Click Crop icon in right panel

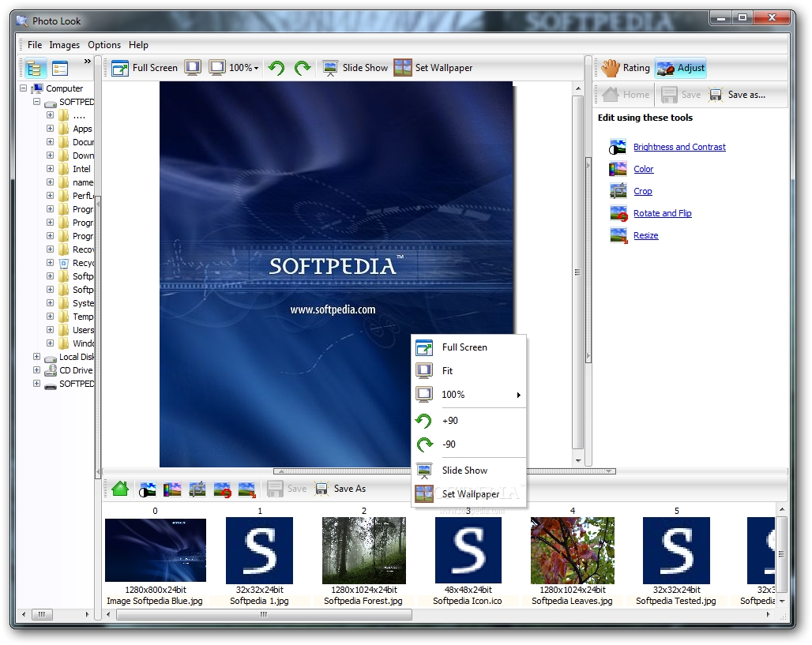tap(618, 191)
